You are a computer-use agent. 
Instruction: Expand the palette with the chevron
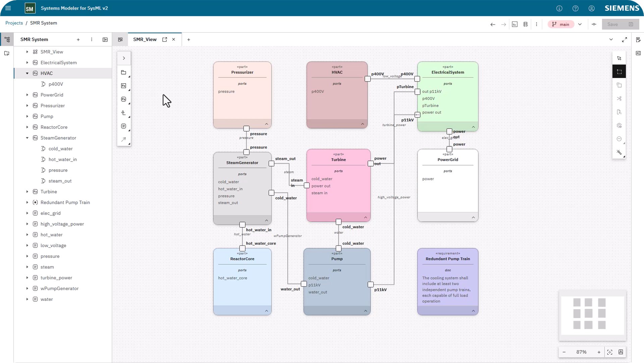tap(124, 58)
